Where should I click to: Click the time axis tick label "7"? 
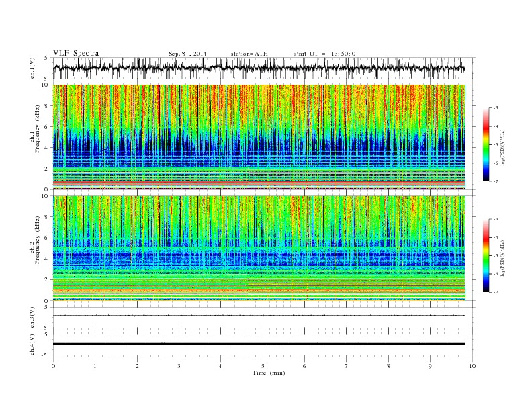(x=347, y=366)
